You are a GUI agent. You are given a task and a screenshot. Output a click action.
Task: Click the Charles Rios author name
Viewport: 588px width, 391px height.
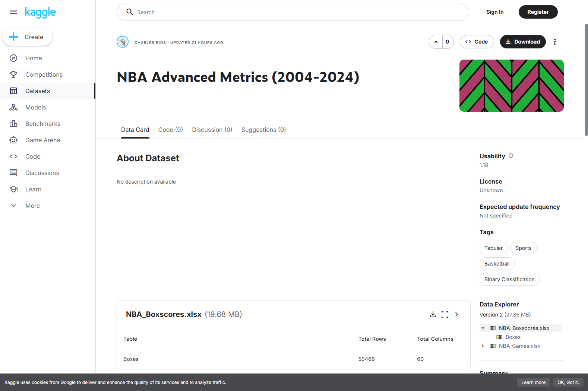pyautogui.click(x=150, y=42)
